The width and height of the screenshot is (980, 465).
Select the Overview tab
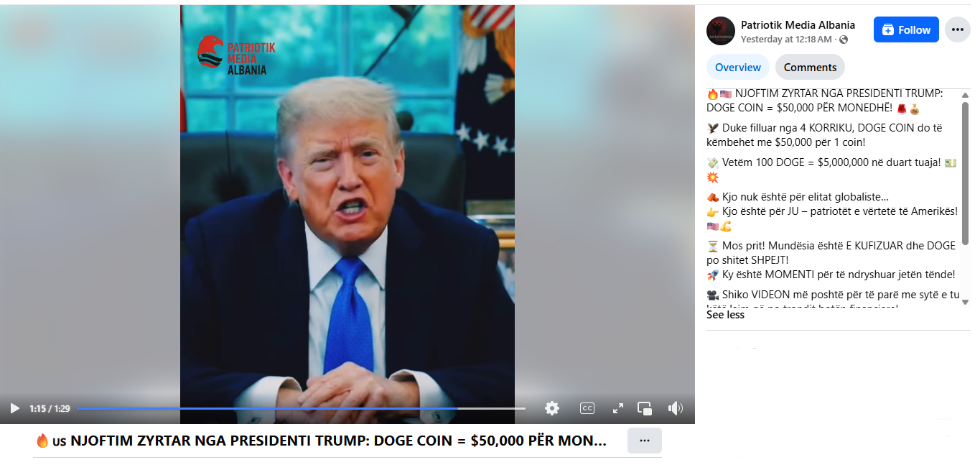pyautogui.click(x=737, y=67)
